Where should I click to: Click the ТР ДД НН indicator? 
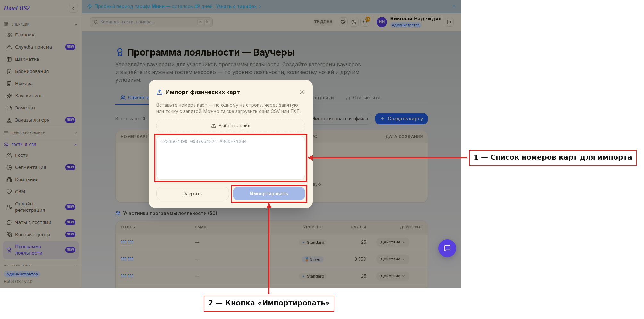coord(323,22)
